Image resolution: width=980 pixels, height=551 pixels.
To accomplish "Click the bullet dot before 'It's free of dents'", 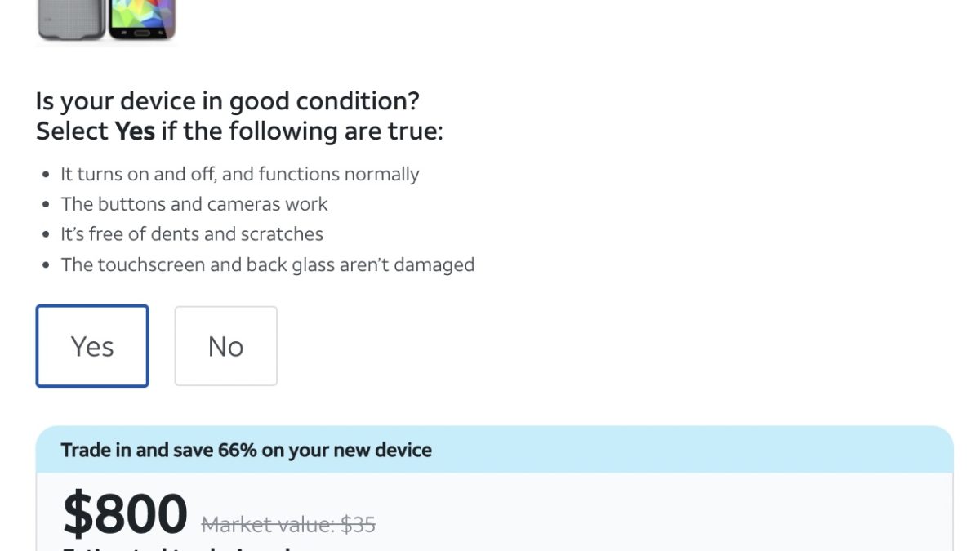I will 45,235.
